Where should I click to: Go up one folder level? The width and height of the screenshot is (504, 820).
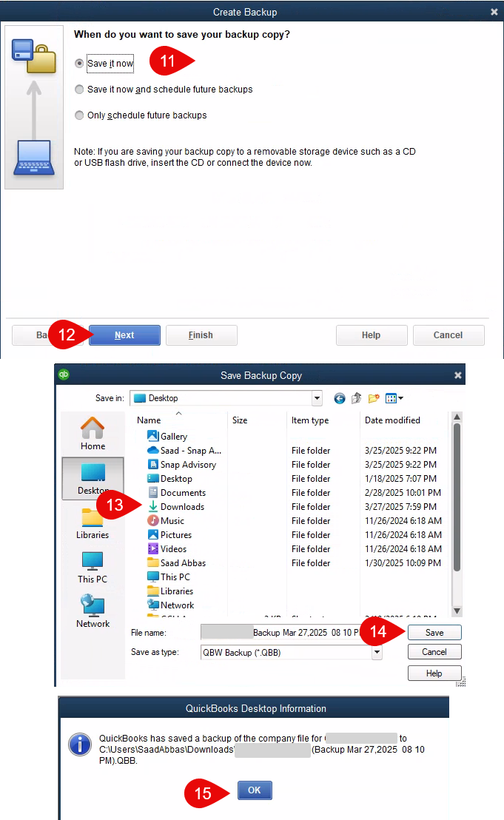(356, 398)
